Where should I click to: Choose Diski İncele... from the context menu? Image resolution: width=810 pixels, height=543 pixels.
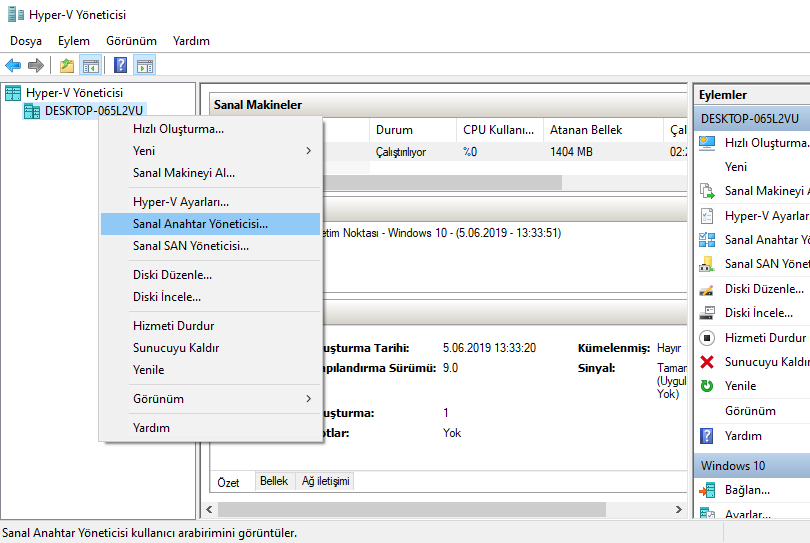pyautogui.click(x=210, y=297)
